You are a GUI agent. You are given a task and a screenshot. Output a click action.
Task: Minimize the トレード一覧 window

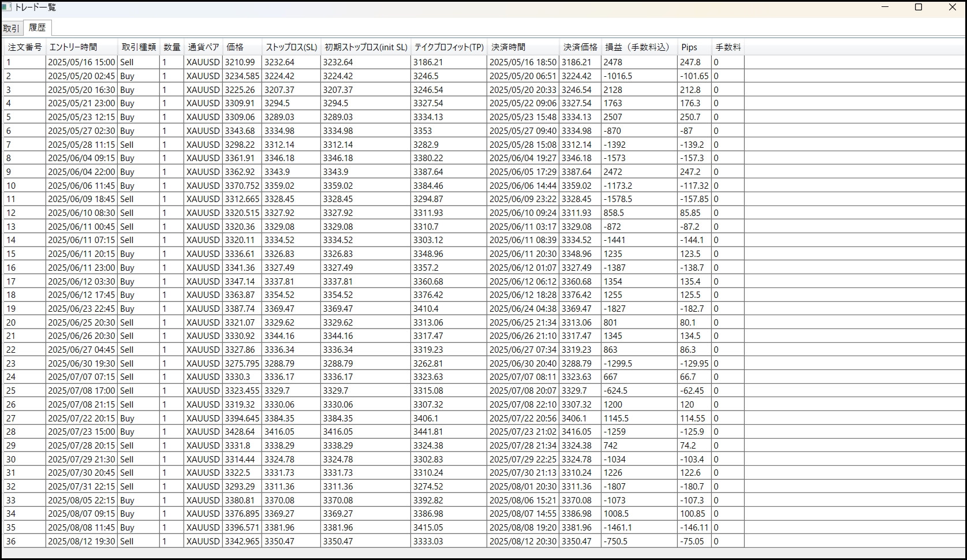tap(885, 8)
